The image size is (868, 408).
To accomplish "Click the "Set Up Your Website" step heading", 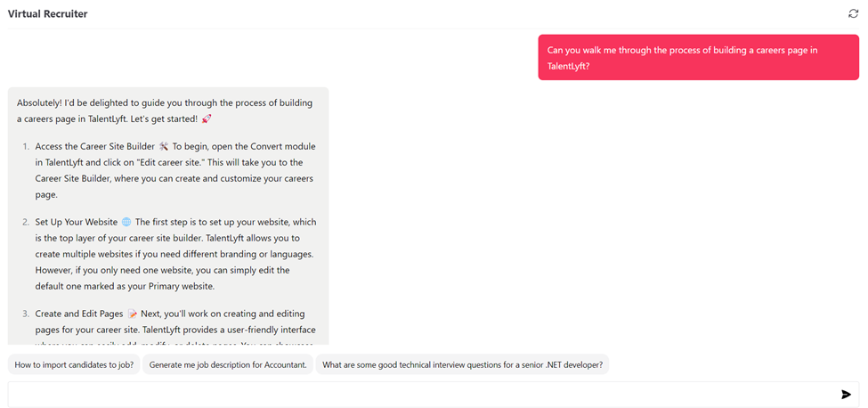I will click(77, 222).
